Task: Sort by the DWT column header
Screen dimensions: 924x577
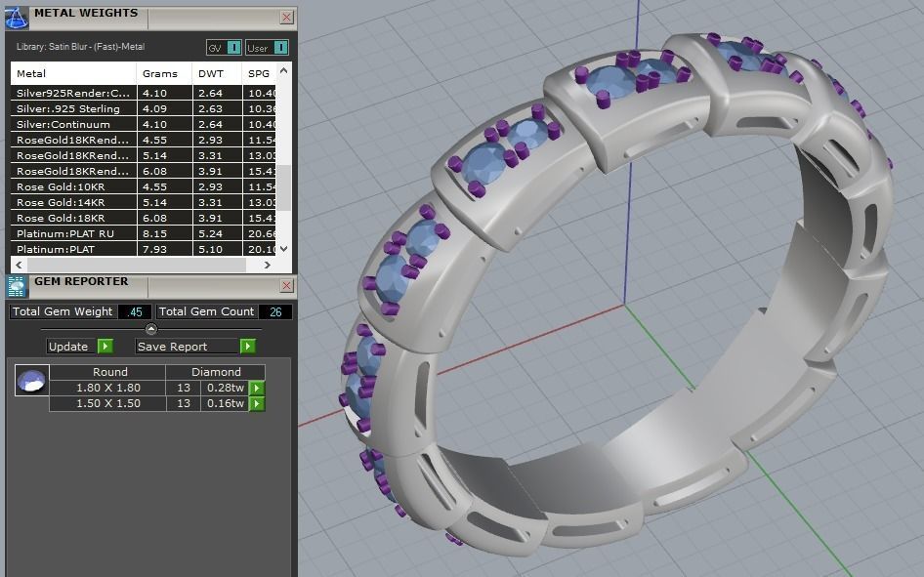Action: [x=217, y=73]
